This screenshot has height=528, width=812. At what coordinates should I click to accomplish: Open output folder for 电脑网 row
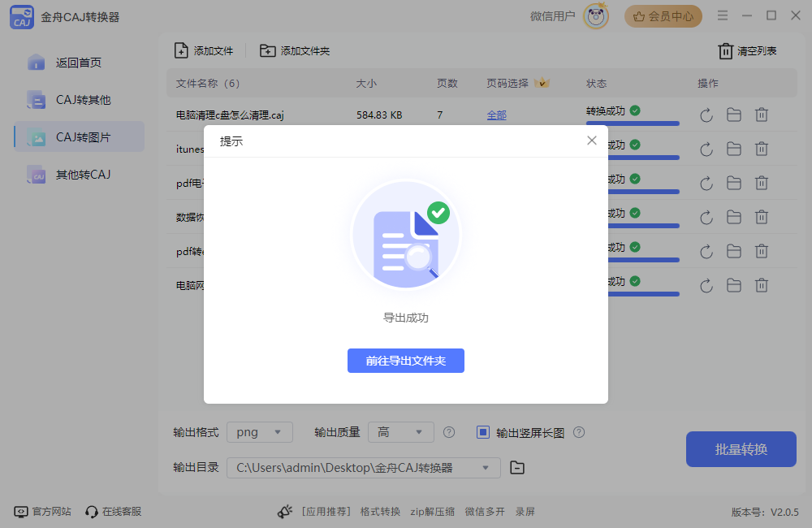pyautogui.click(x=734, y=285)
